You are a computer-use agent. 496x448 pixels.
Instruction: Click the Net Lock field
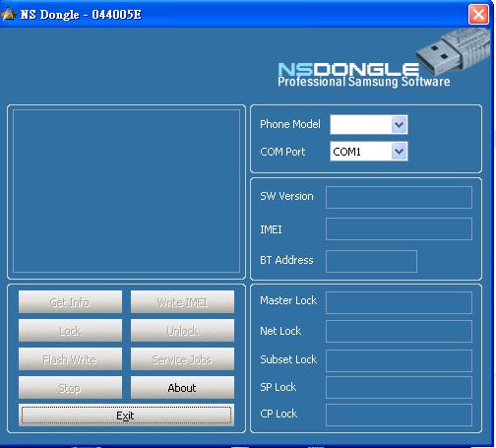click(399, 332)
